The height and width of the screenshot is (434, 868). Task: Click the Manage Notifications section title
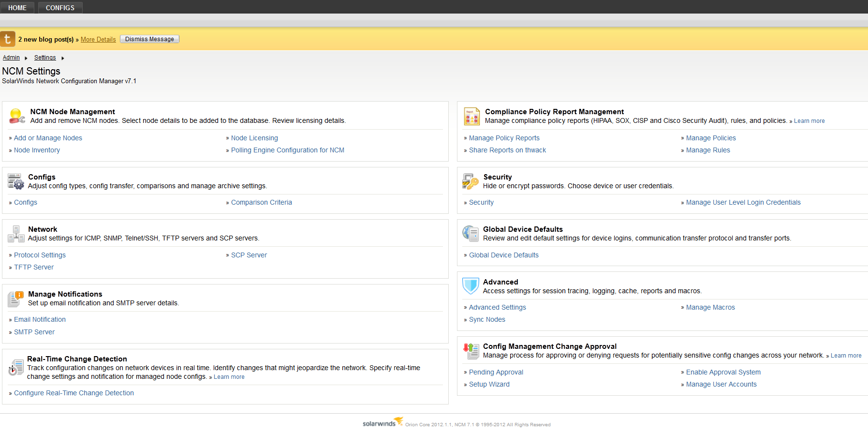pos(65,294)
